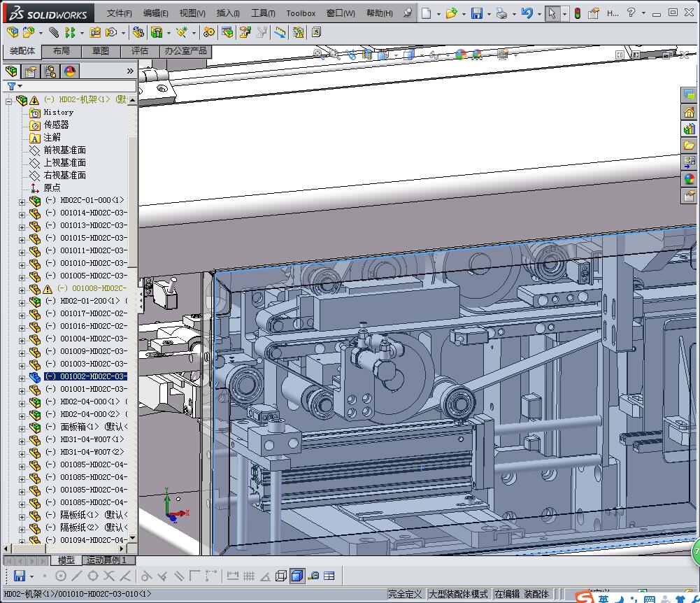Viewport: 700px width, 603px height.
Task: Select the 前视基准面 front plane item
Action: [x=65, y=150]
